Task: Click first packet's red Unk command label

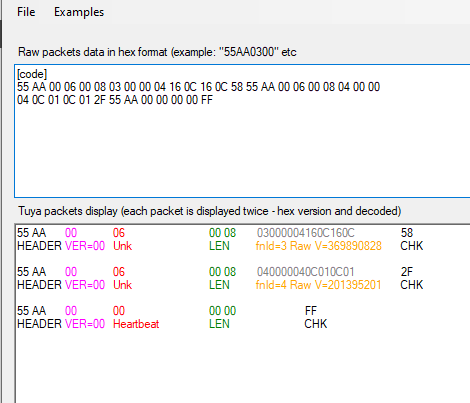Action: coord(122,246)
